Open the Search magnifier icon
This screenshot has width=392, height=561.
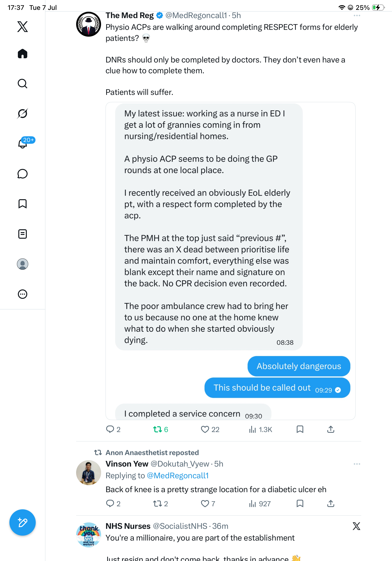(x=23, y=84)
